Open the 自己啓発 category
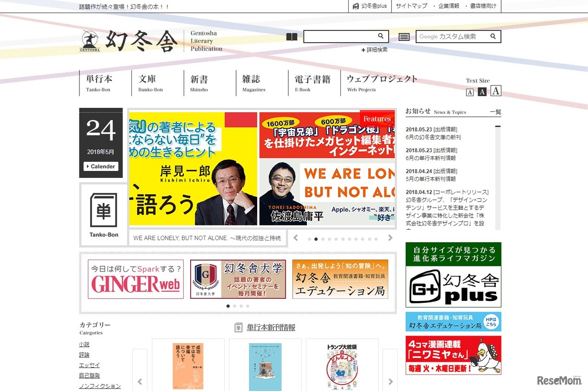This screenshot has width=588, height=391. click(89, 376)
